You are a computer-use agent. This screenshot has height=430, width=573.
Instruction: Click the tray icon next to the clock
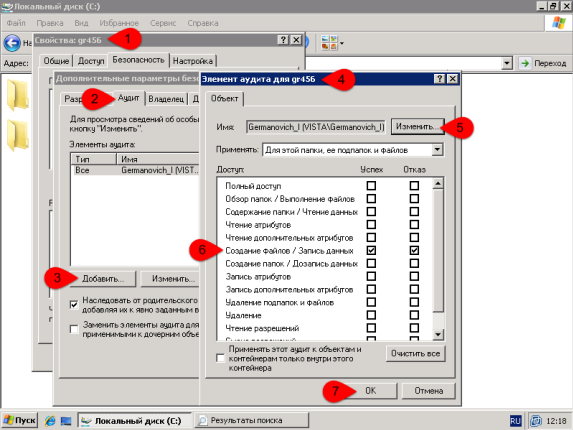pos(536,421)
